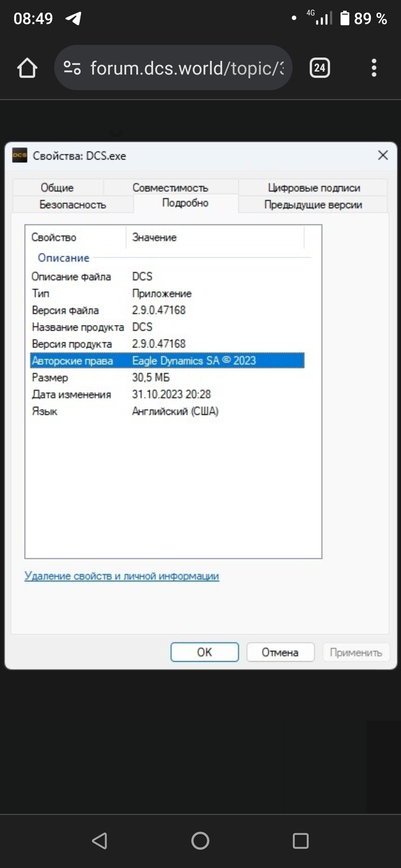The image size is (401, 868).
Task: Tap the Telegram notification icon in status bar
Action: (74, 18)
